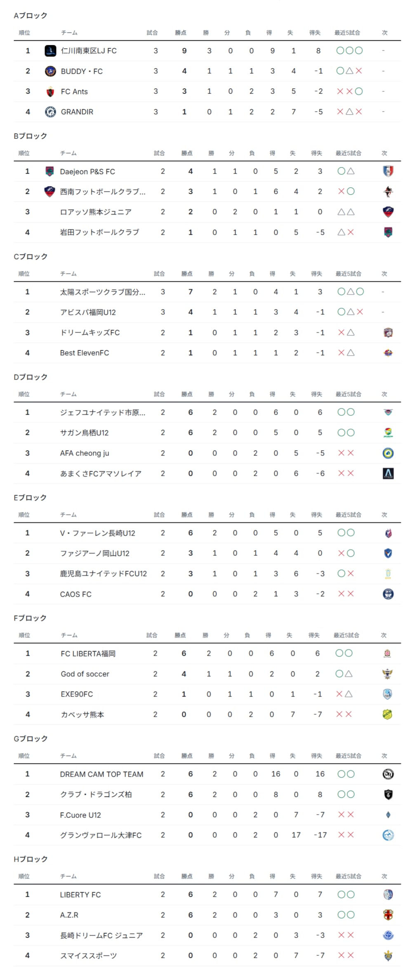
Task: Click next-opponent icon in A.Z.R row
Action: 388,915
